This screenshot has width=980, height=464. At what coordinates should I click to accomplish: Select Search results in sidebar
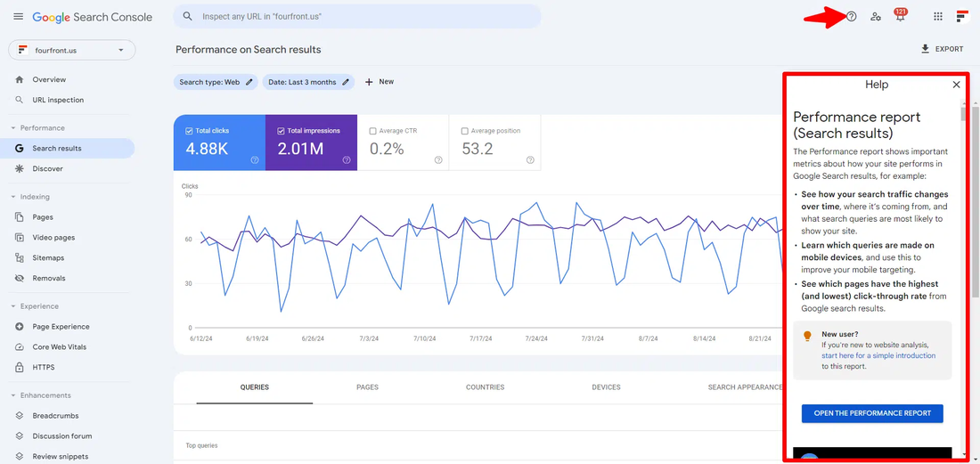68,148
